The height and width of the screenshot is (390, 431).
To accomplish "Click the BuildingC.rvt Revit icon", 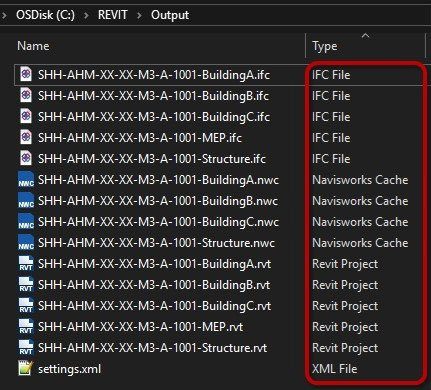I will point(26,306).
